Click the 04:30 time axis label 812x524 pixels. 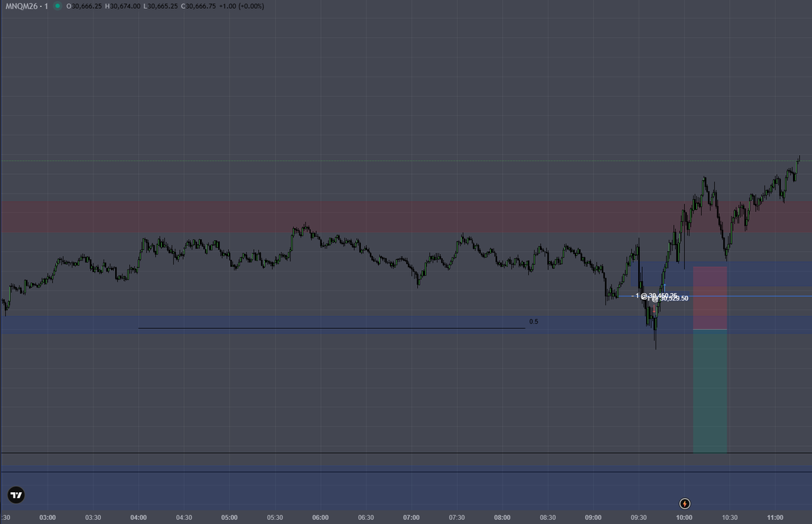pos(184,517)
